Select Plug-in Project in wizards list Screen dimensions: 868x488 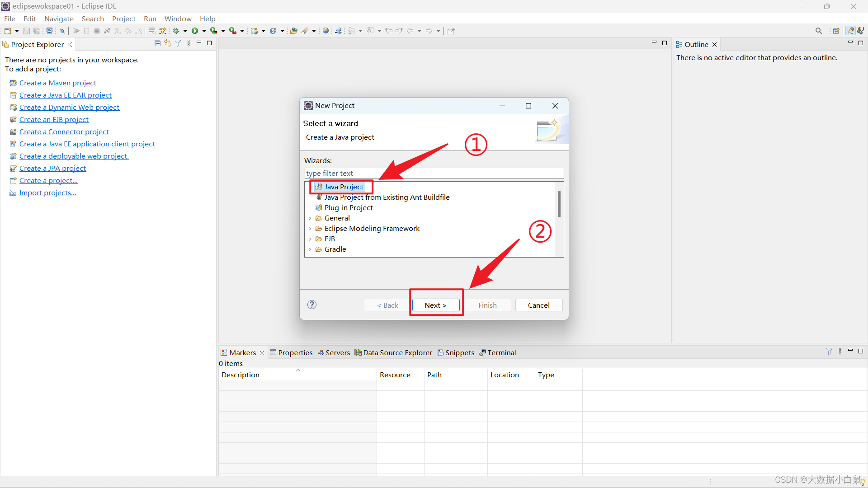[348, 208]
